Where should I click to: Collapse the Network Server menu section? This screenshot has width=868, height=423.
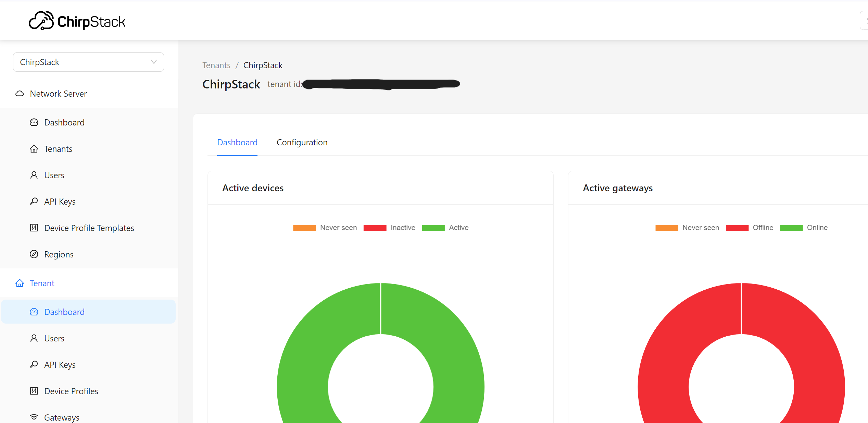pyautogui.click(x=89, y=94)
